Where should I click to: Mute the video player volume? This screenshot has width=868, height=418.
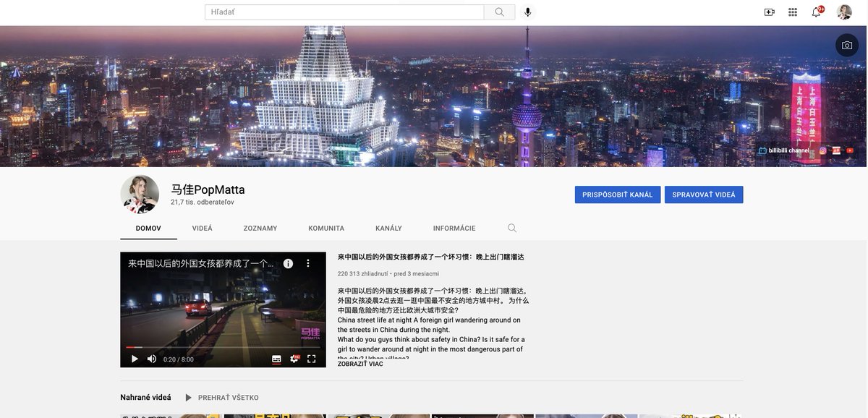pos(152,359)
